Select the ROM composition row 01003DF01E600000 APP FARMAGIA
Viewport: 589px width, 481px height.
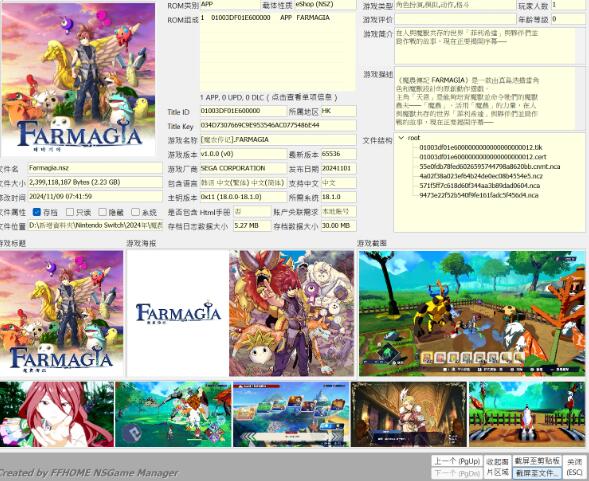click(278, 18)
